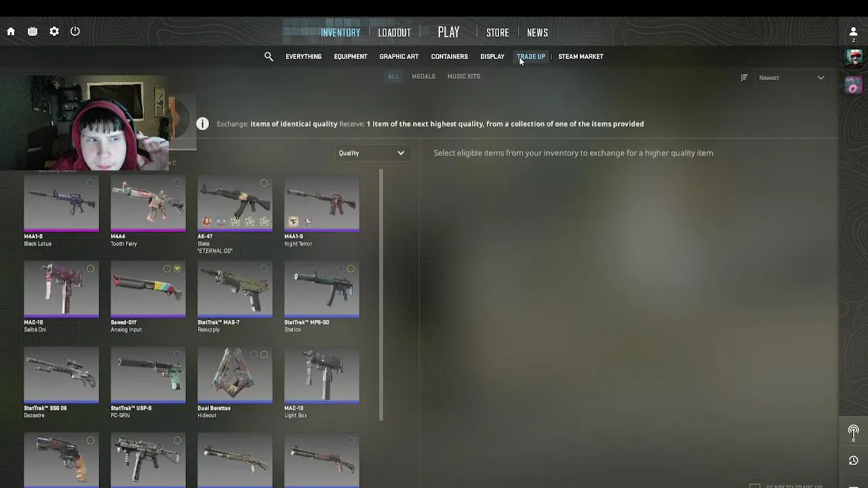The width and height of the screenshot is (868, 488).
Task: Click the M4A1-S Night Terror name text
Action: pyautogui.click(x=298, y=240)
